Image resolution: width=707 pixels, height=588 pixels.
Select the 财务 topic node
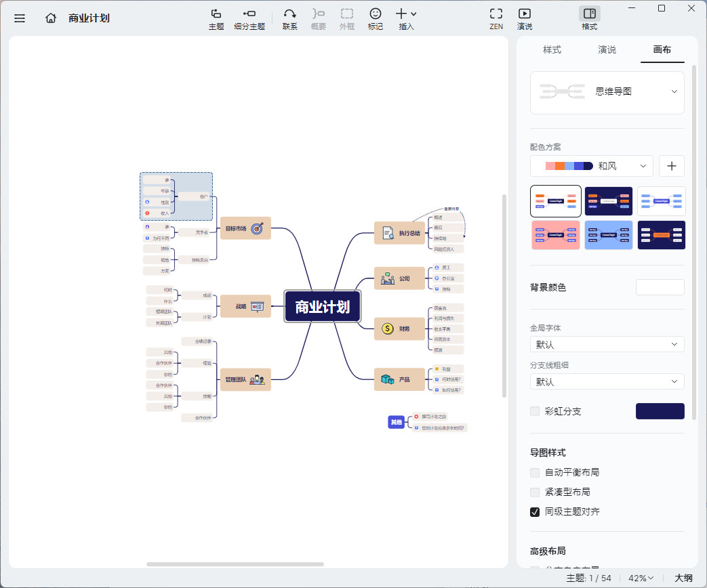pyautogui.click(x=399, y=329)
